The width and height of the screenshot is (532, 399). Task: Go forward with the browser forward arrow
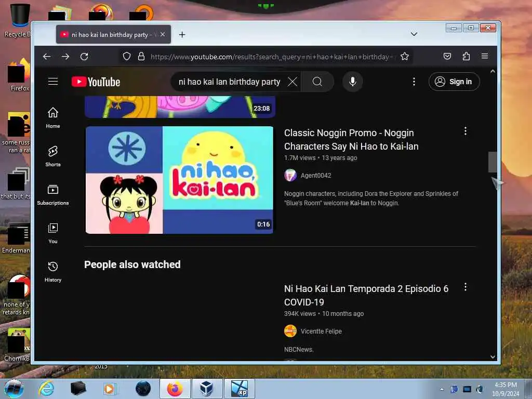pos(65,57)
